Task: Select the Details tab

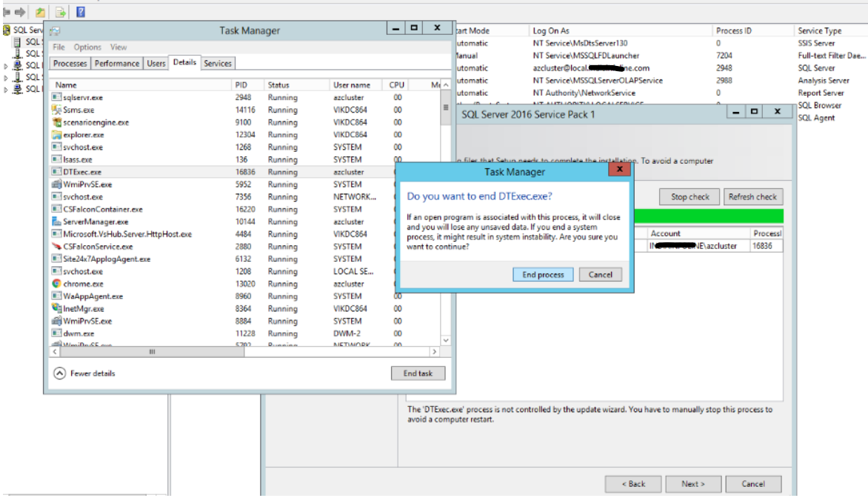Action: [x=184, y=62]
